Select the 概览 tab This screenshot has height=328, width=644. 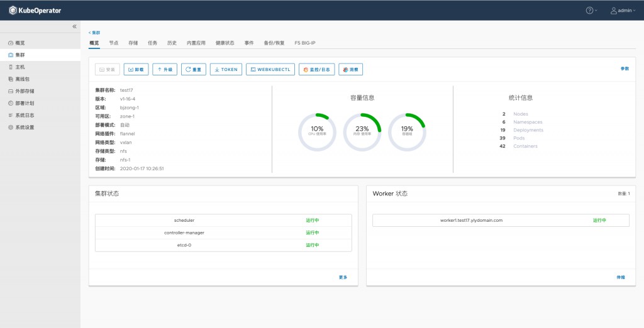(x=94, y=43)
